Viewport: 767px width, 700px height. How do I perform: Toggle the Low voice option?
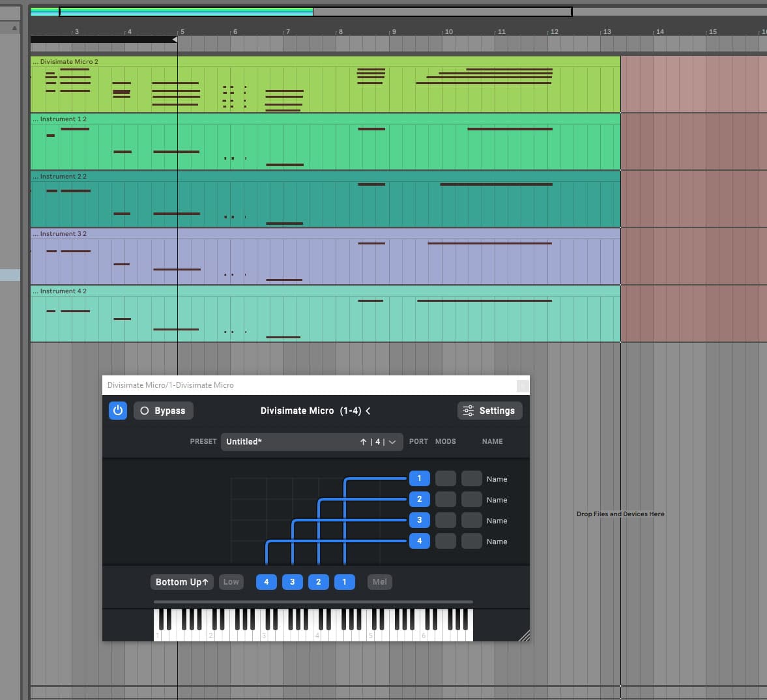coord(231,582)
